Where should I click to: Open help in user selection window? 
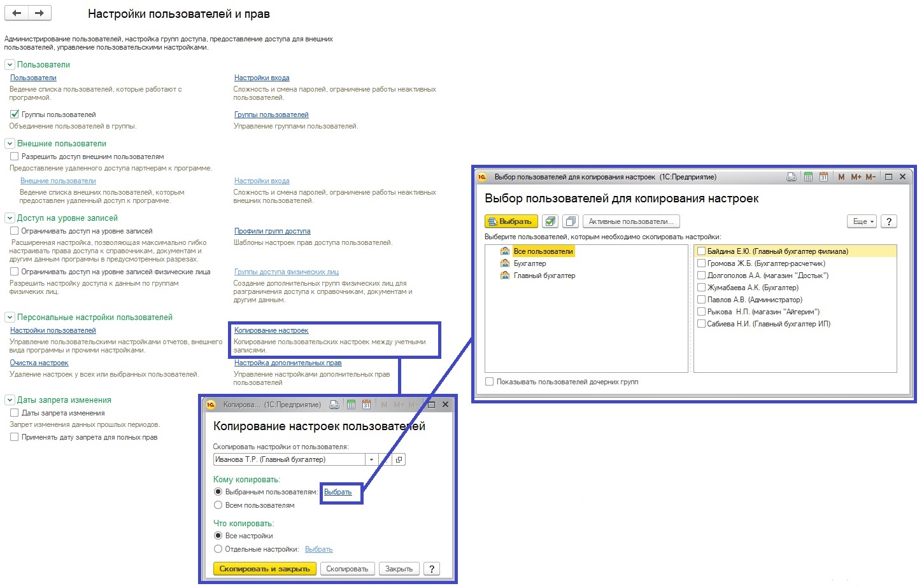coord(889,221)
